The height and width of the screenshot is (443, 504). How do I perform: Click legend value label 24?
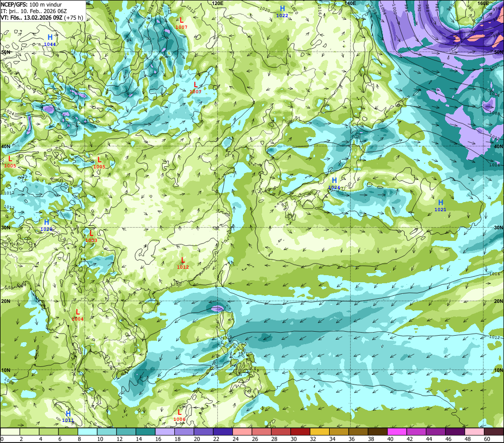coord(235,439)
